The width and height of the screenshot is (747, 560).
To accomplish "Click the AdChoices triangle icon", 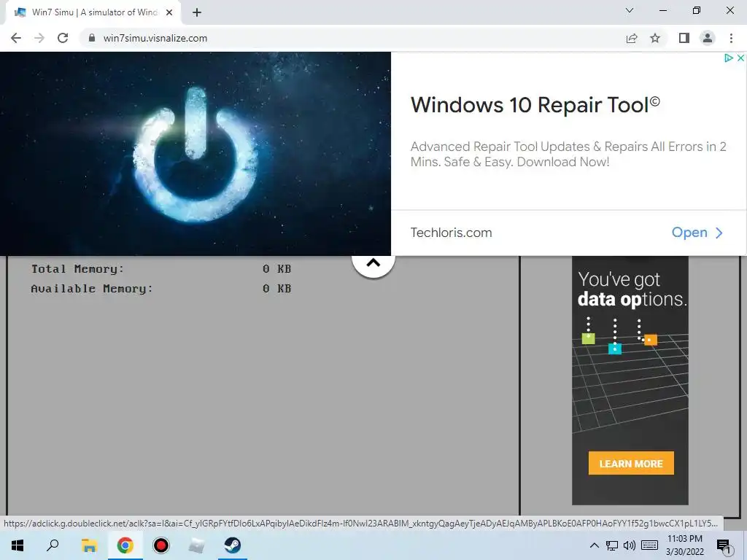I will 729,58.
